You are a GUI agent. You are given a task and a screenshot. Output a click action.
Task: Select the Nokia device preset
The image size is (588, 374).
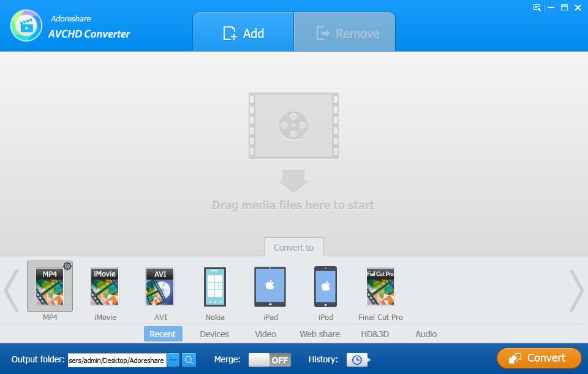tap(215, 286)
